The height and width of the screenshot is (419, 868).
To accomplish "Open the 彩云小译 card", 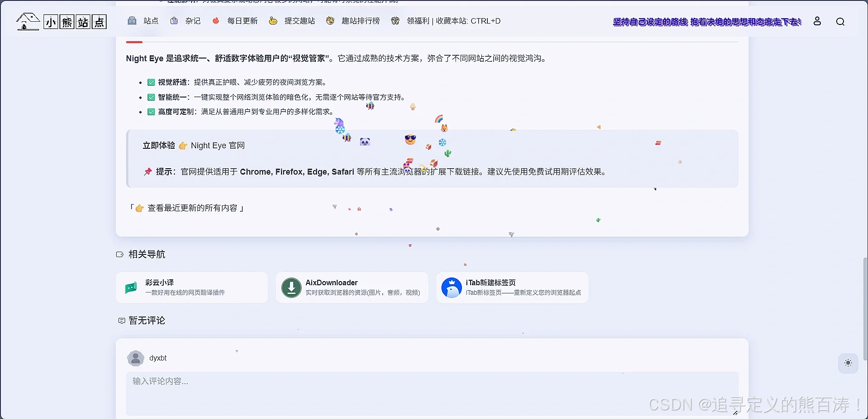I will click(x=191, y=287).
